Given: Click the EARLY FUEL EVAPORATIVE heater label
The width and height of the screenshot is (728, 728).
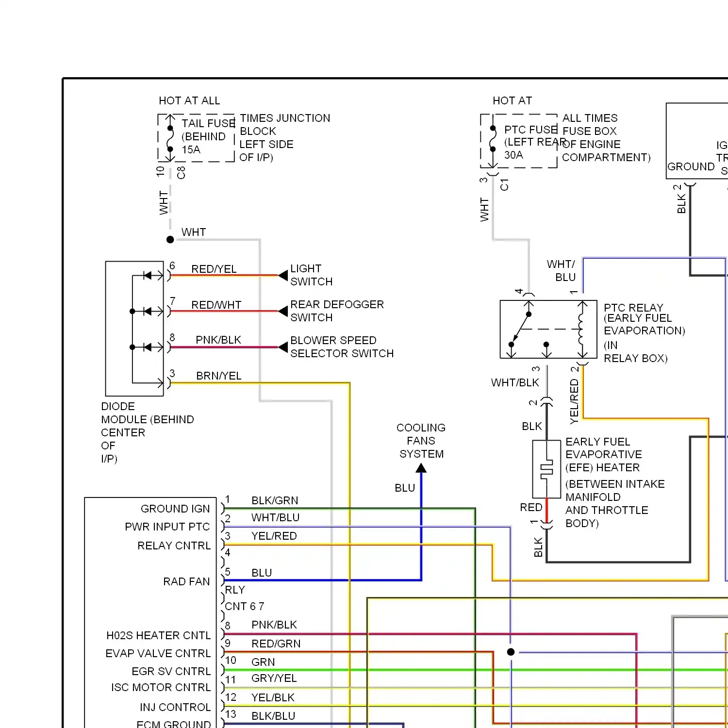Looking at the screenshot, I should (x=604, y=455).
